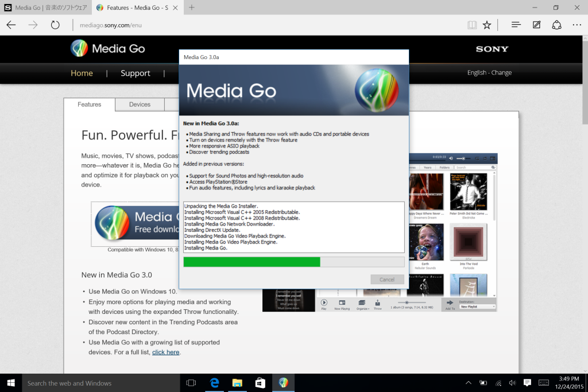Screen dimensions: 588x392
Task: Open the Edge More actions menu
Action: click(577, 25)
